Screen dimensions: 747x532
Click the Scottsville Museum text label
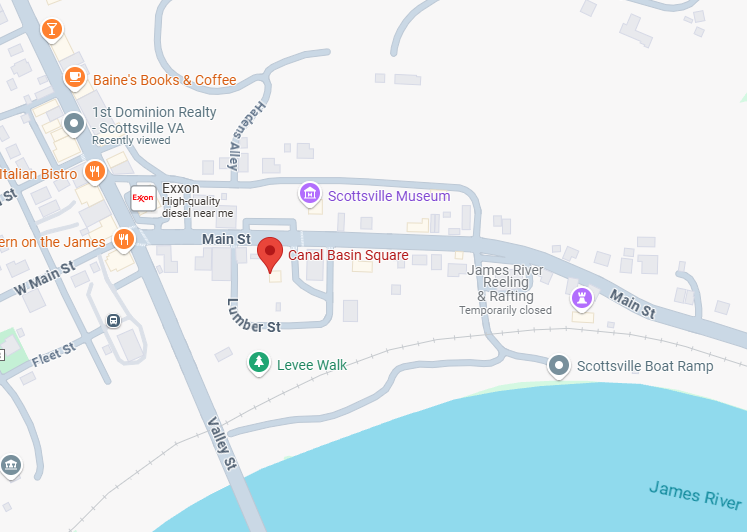(x=389, y=196)
